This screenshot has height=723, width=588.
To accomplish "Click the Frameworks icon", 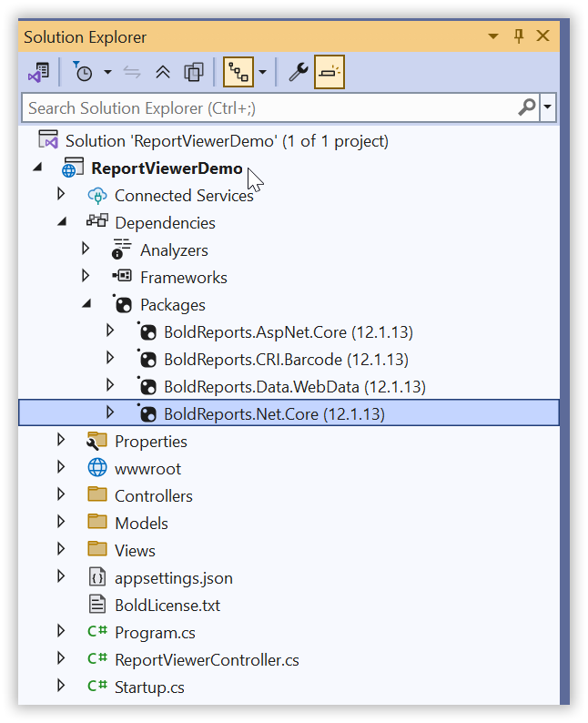I will tap(122, 276).
